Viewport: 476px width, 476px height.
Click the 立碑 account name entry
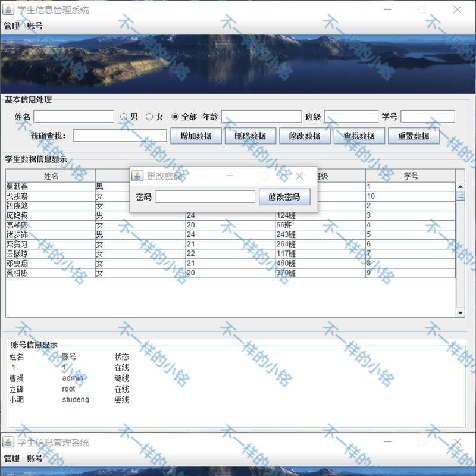[17, 389]
